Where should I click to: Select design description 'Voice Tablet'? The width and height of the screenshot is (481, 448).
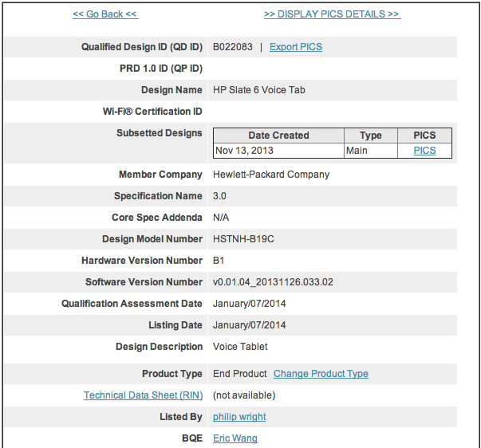pyautogui.click(x=240, y=347)
